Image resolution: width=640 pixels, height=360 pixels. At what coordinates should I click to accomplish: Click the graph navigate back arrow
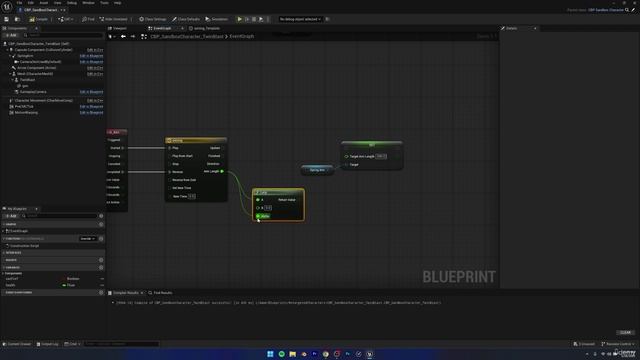click(x=123, y=36)
